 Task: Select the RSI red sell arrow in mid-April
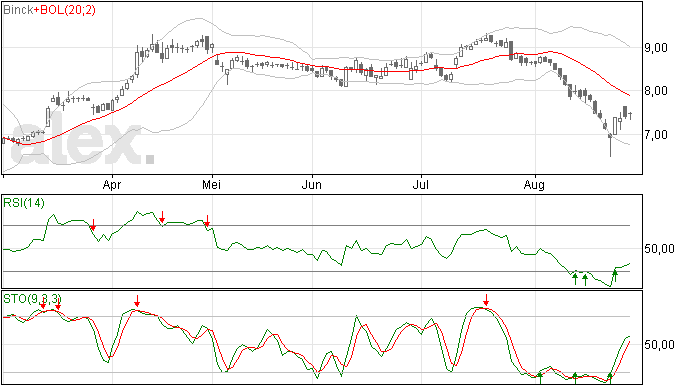click(162, 217)
